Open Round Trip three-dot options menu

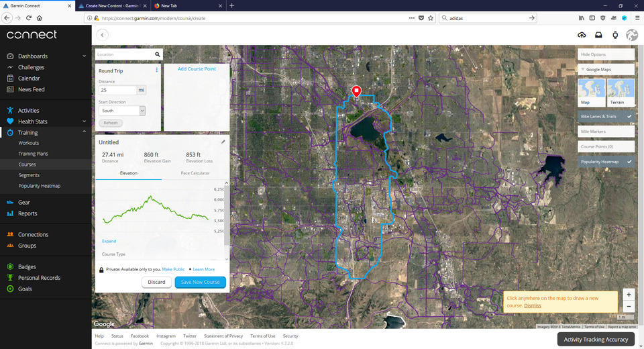[x=157, y=70]
